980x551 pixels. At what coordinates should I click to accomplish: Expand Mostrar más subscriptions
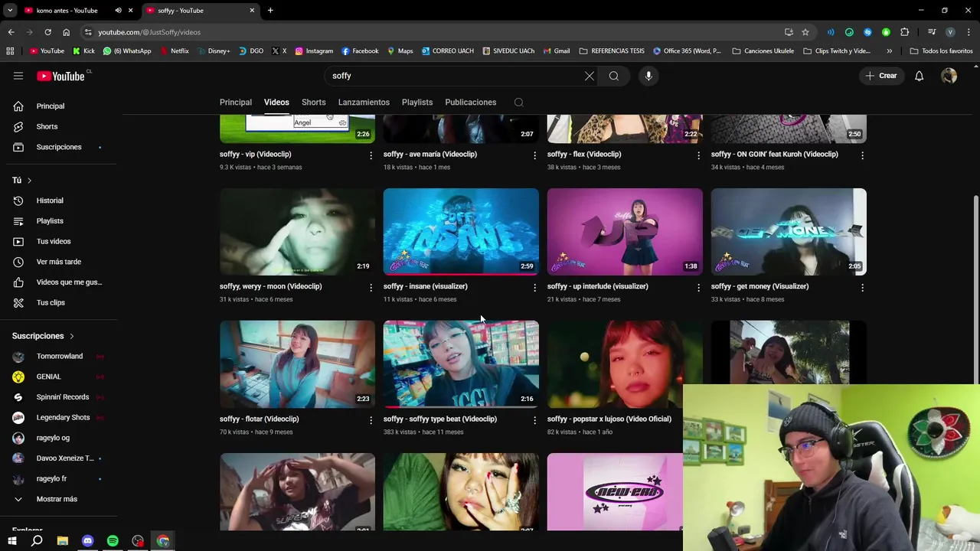(58, 499)
